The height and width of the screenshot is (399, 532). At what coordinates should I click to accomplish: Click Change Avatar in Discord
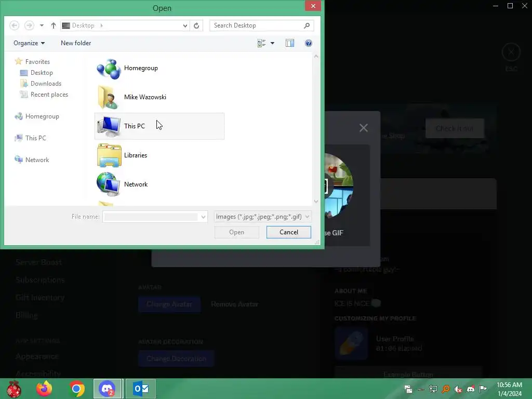click(x=169, y=304)
